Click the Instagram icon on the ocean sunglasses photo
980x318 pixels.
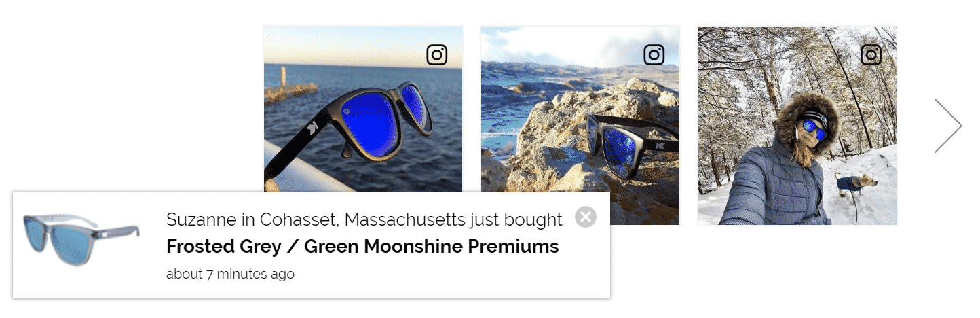click(436, 54)
